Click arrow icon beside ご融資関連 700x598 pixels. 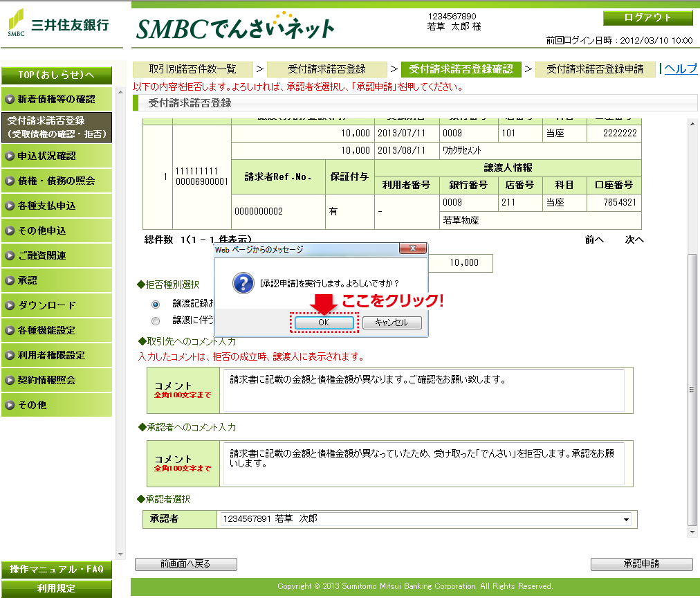point(10,256)
